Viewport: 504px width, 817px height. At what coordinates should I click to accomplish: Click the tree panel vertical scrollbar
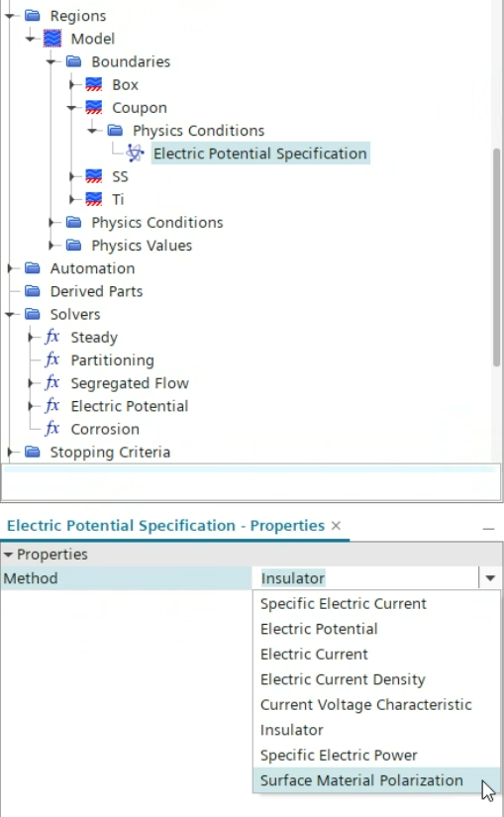tap(497, 257)
